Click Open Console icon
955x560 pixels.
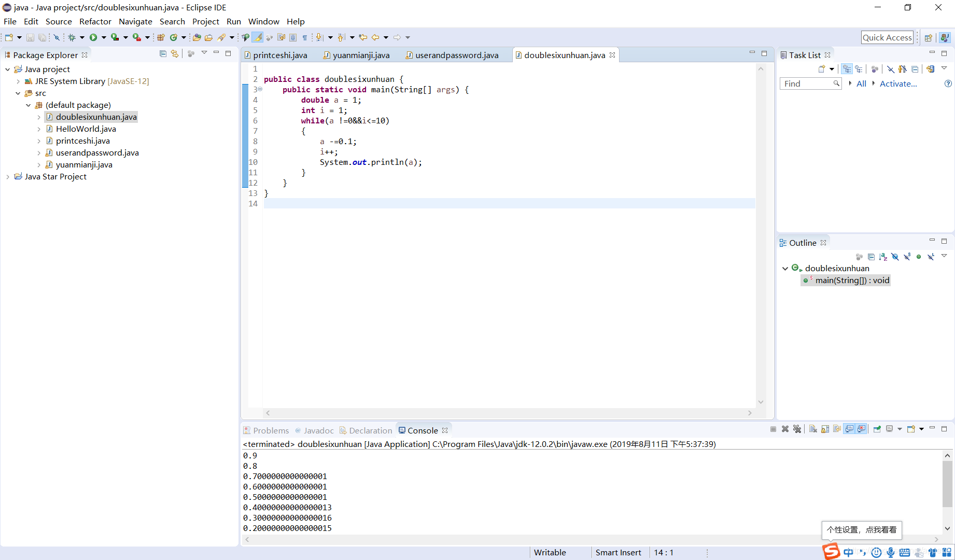point(910,429)
